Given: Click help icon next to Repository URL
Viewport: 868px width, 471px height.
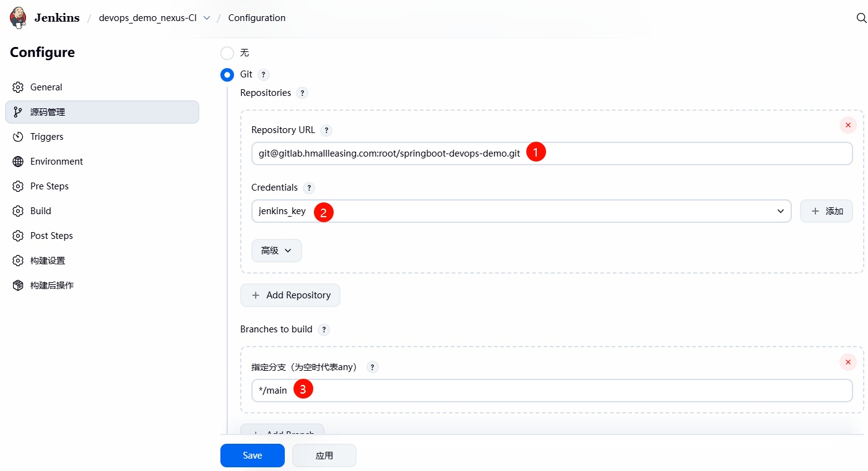Looking at the screenshot, I should (x=326, y=131).
